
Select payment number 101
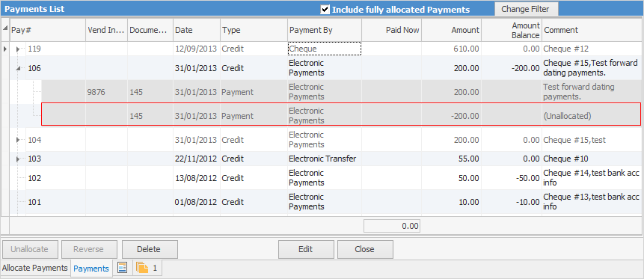click(34, 202)
